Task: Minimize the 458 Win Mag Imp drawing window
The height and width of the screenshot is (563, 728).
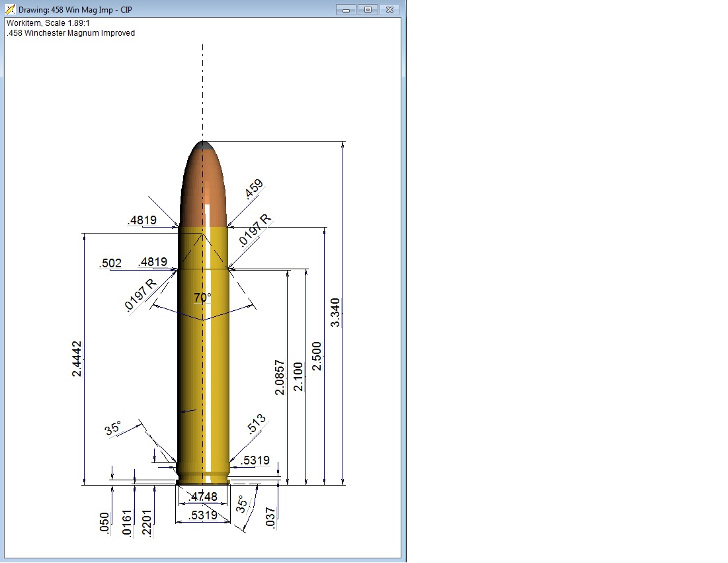Action: tap(346, 10)
